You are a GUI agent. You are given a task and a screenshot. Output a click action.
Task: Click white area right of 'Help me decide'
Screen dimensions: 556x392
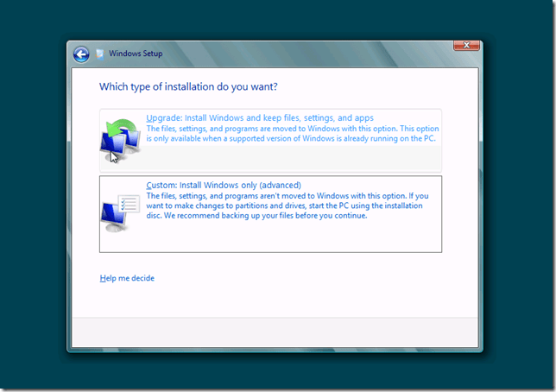point(302,278)
